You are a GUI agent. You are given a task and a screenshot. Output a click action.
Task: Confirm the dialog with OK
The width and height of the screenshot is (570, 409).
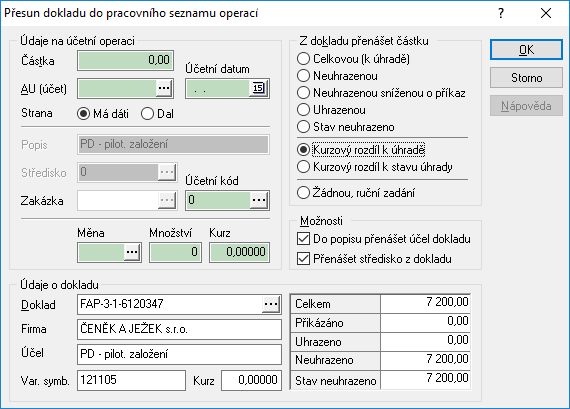[x=526, y=49]
